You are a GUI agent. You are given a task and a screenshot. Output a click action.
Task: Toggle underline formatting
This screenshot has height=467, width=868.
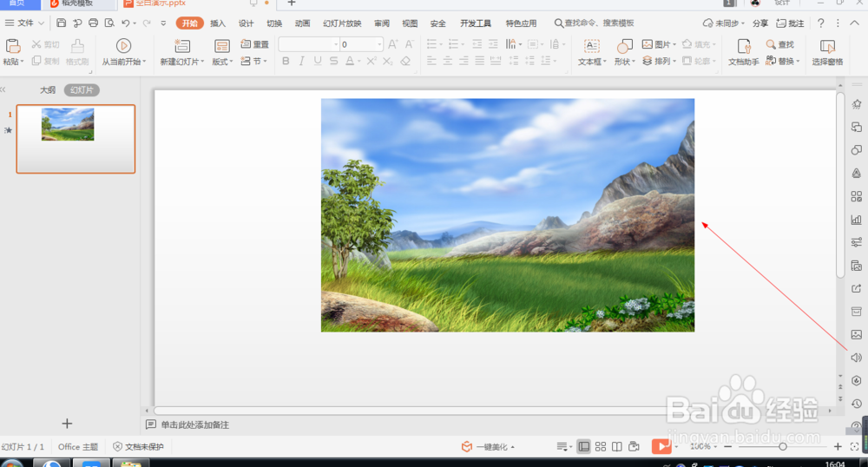point(317,61)
